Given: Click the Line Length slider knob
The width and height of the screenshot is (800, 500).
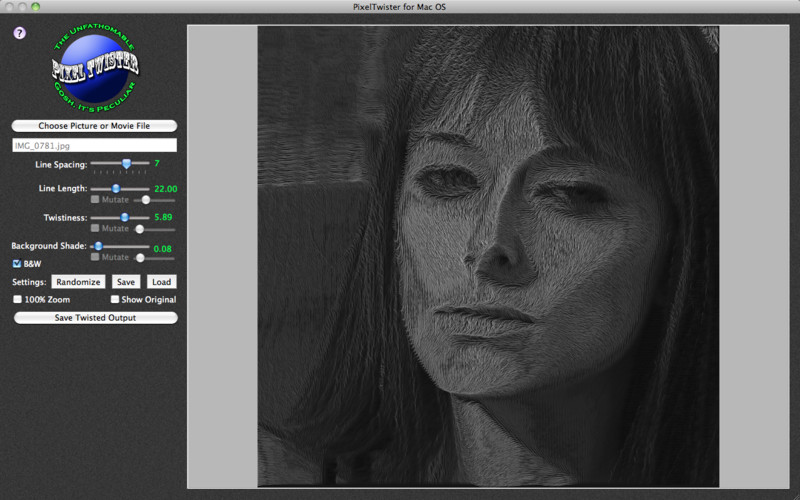Looking at the screenshot, I should tap(116, 189).
